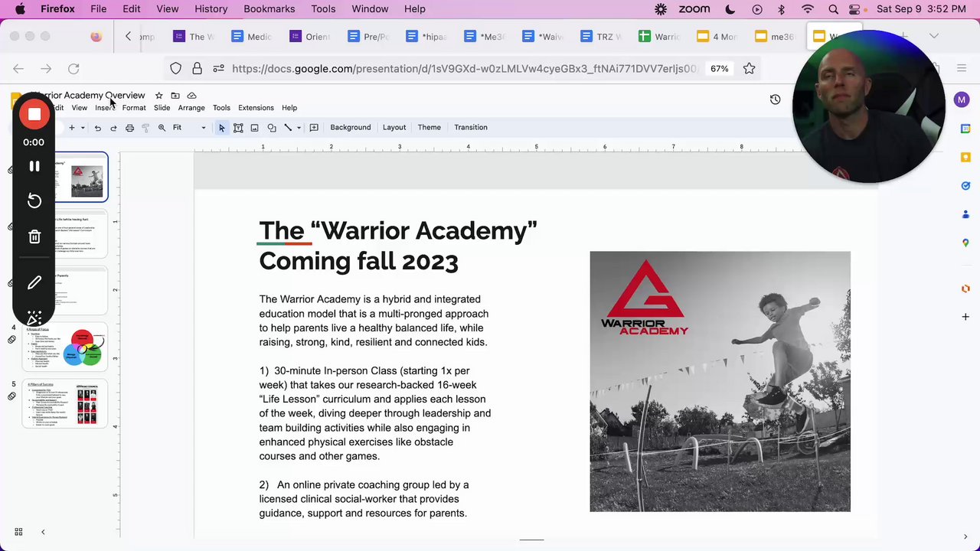Open the Tools menu in Slides

tap(221, 108)
